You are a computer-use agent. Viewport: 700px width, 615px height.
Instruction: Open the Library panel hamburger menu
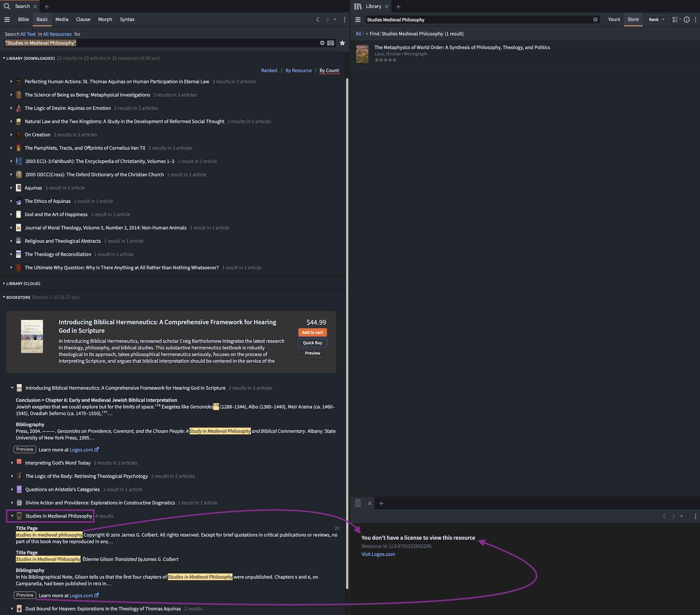(358, 20)
